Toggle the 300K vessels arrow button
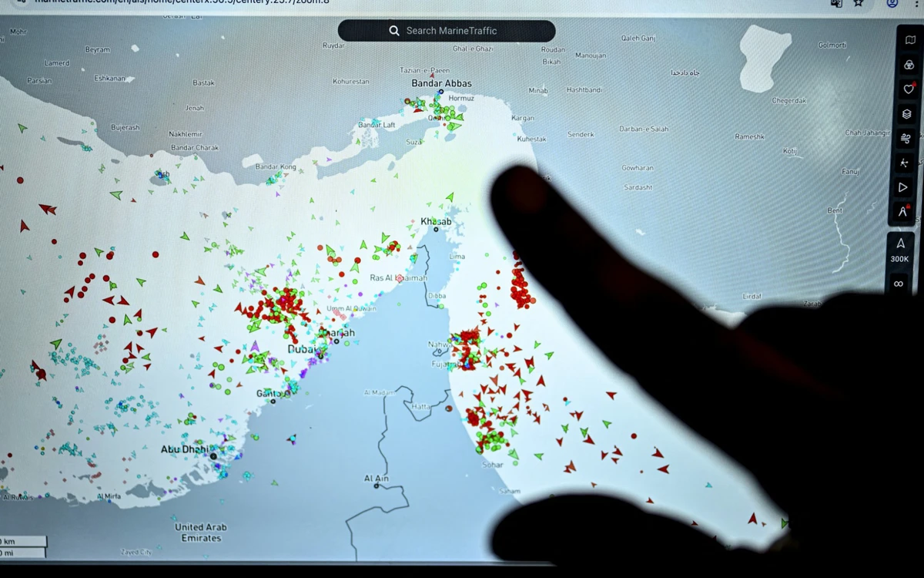The height and width of the screenshot is (578, 924). pyautogui.click(x=900, y=244)
